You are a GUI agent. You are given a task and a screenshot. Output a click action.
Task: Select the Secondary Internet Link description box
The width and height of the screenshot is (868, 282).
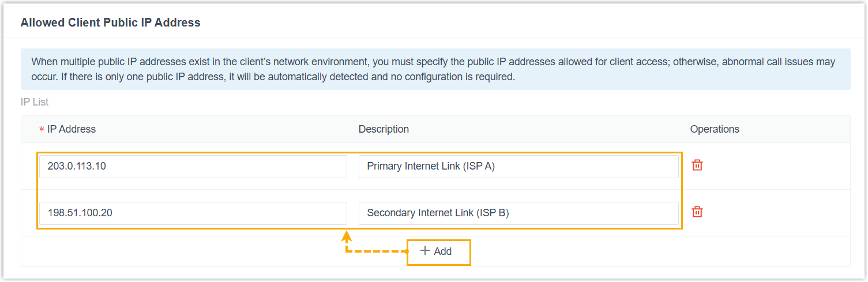518,213
